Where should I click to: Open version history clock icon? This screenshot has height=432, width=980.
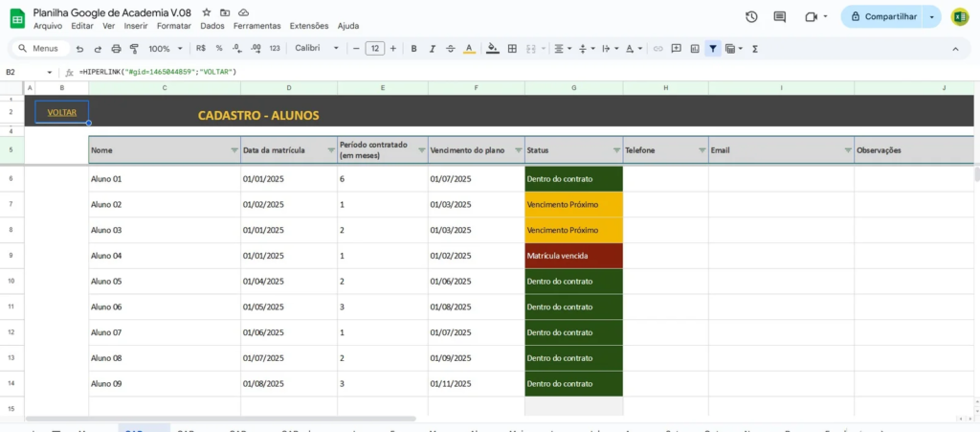tap(751, 16)
